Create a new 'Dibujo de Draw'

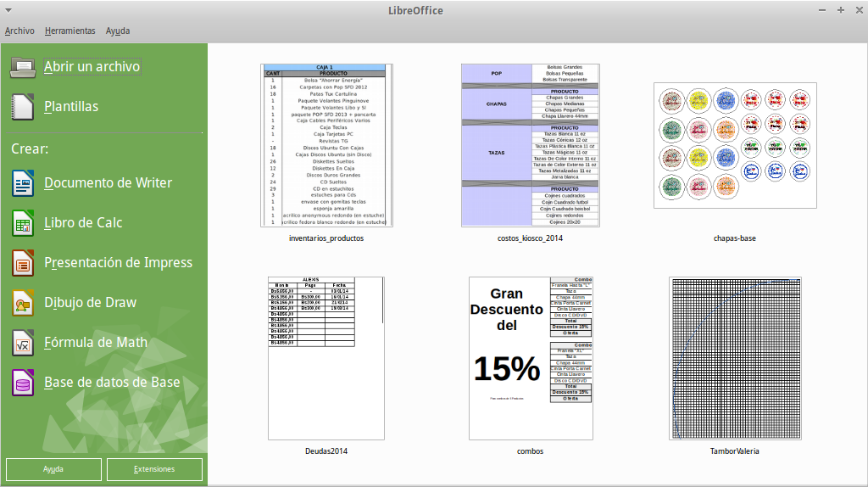(x=90, y=303)
